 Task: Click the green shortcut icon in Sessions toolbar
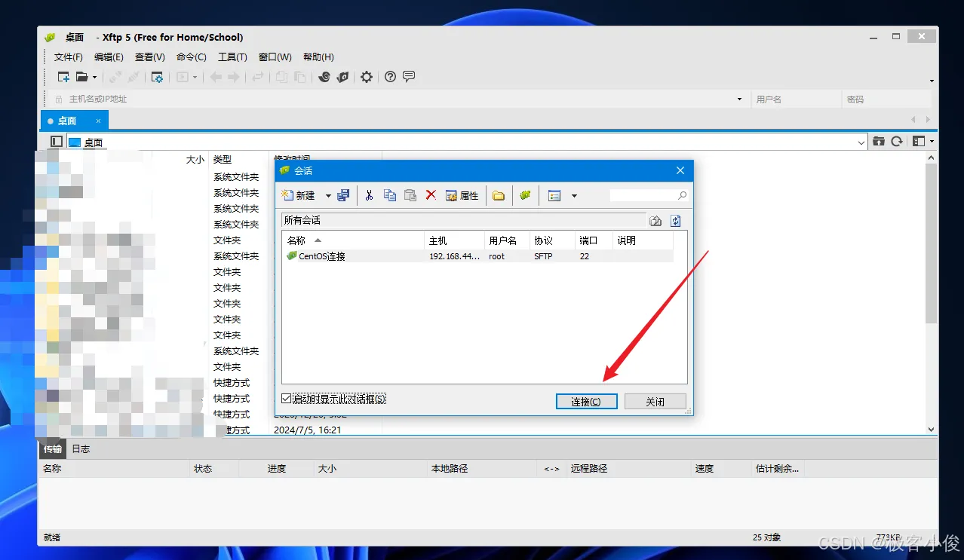pos(525,195)
